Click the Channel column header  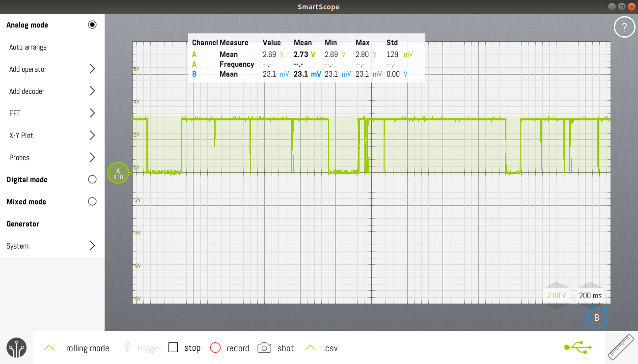[x=205, y=43]
